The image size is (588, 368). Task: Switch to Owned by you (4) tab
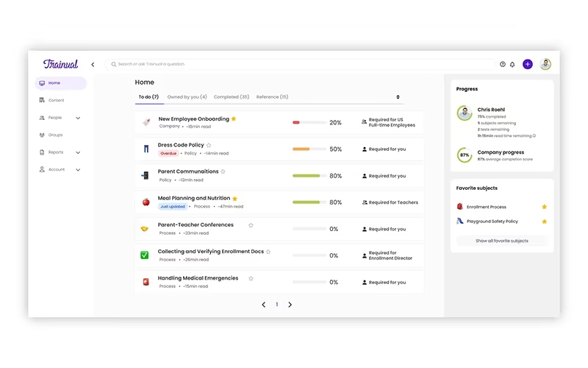tap(187, 97)
